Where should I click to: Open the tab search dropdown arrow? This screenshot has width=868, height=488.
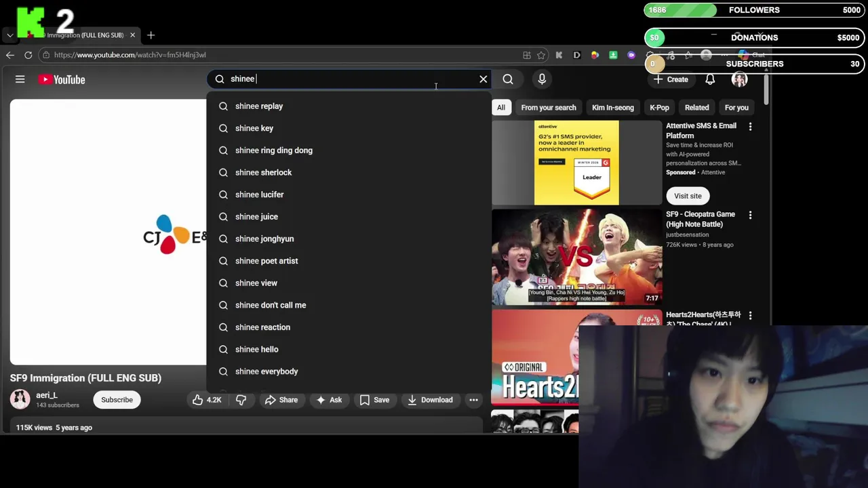(x=9, y=35)
